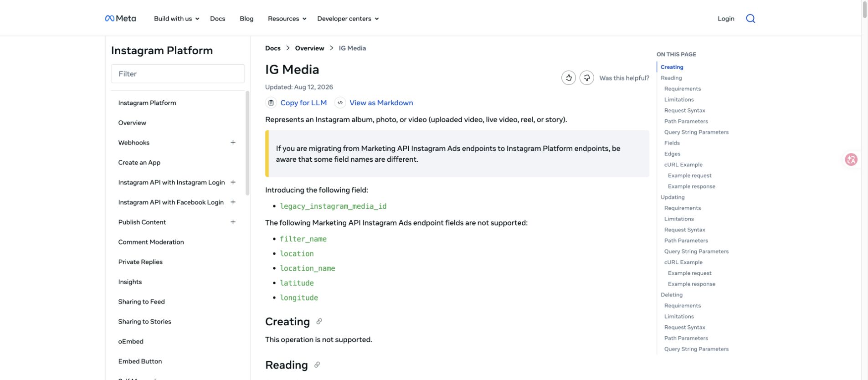Jump to Deleting in On This Page
The height and width of the screenshot is (380, 868).
pyautogui.click(x=672, y=294)
